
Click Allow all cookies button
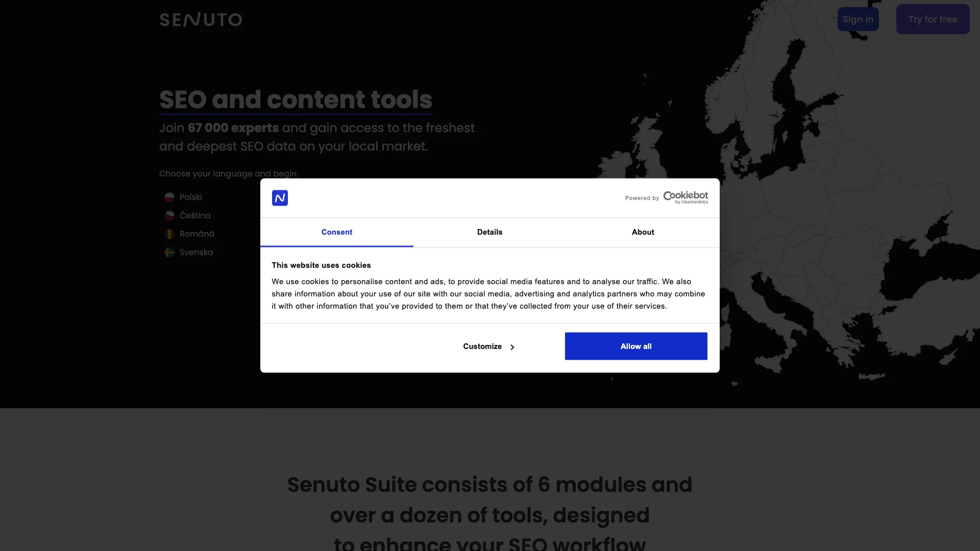click(635, 346)
